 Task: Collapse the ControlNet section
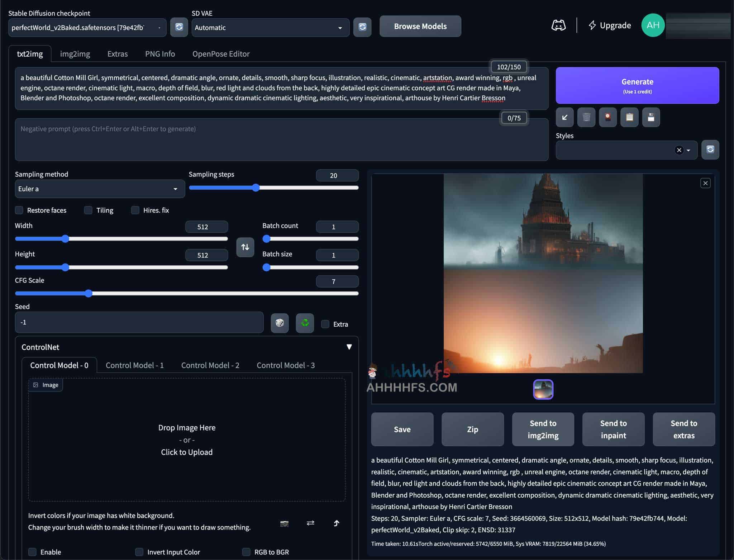(349, 347)
